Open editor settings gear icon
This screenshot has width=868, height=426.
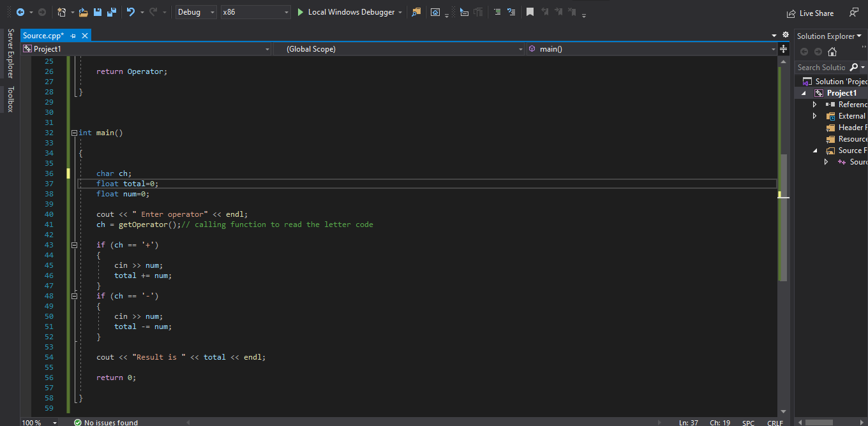[786, 35]
